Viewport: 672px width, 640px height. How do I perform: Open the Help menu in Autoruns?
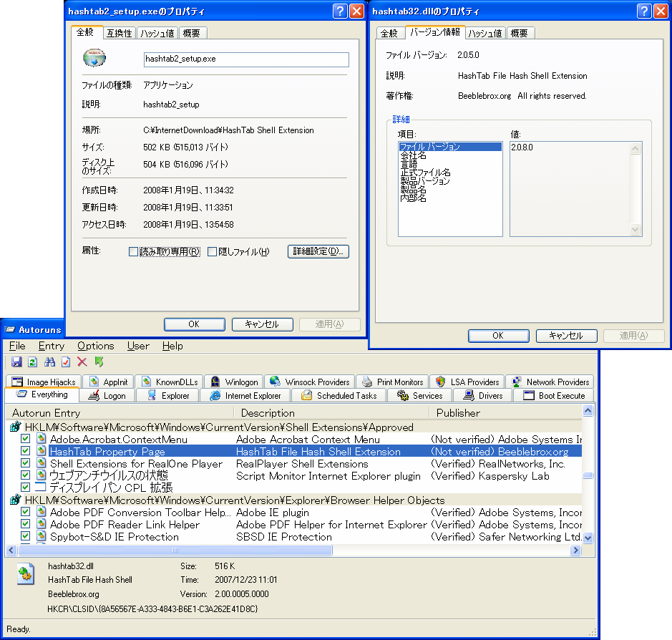point(172,346)
